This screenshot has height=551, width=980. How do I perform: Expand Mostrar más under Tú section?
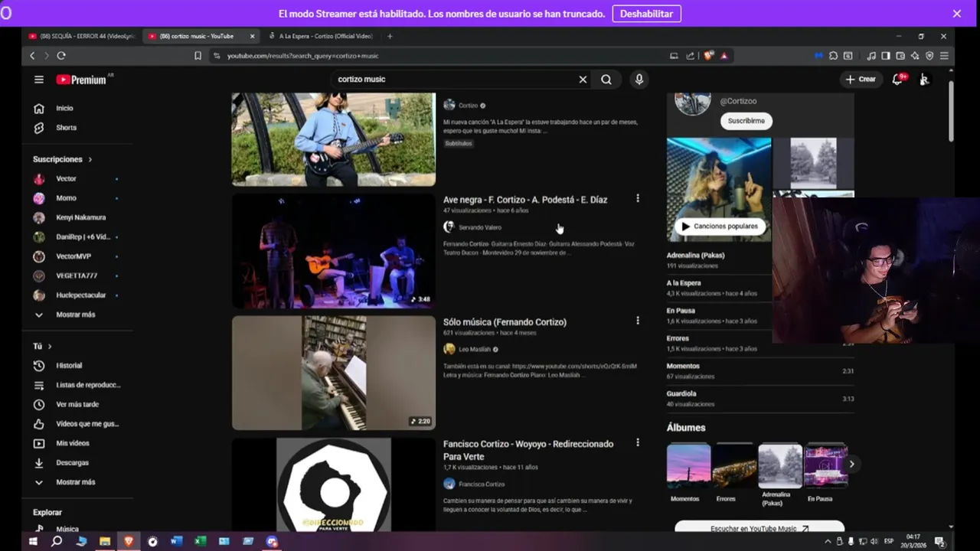75,482
